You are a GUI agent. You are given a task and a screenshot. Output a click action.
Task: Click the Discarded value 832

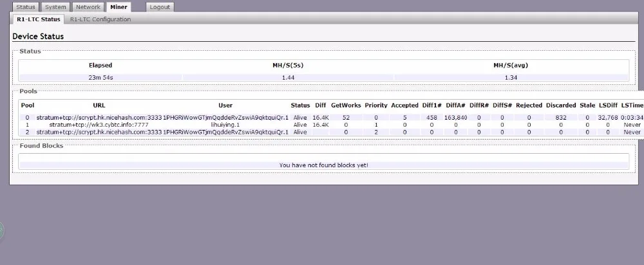tap(561, 117)
